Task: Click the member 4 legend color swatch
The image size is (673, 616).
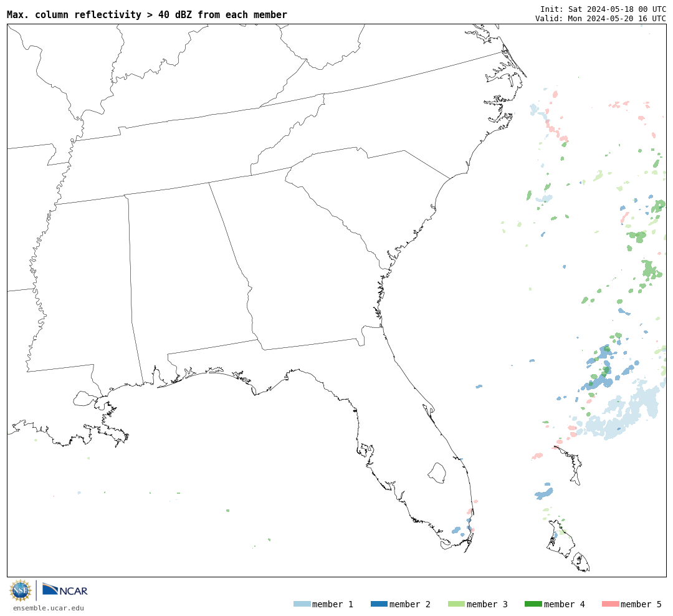Action: tap(533, 604)
